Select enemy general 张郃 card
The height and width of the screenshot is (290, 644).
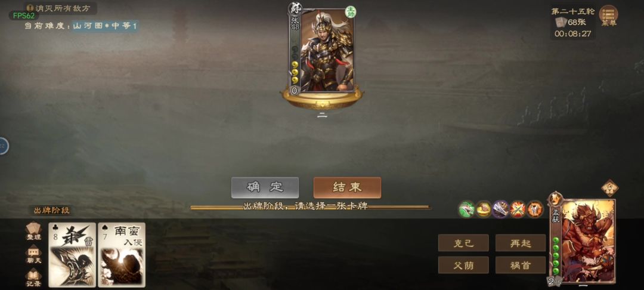point(321,50)
